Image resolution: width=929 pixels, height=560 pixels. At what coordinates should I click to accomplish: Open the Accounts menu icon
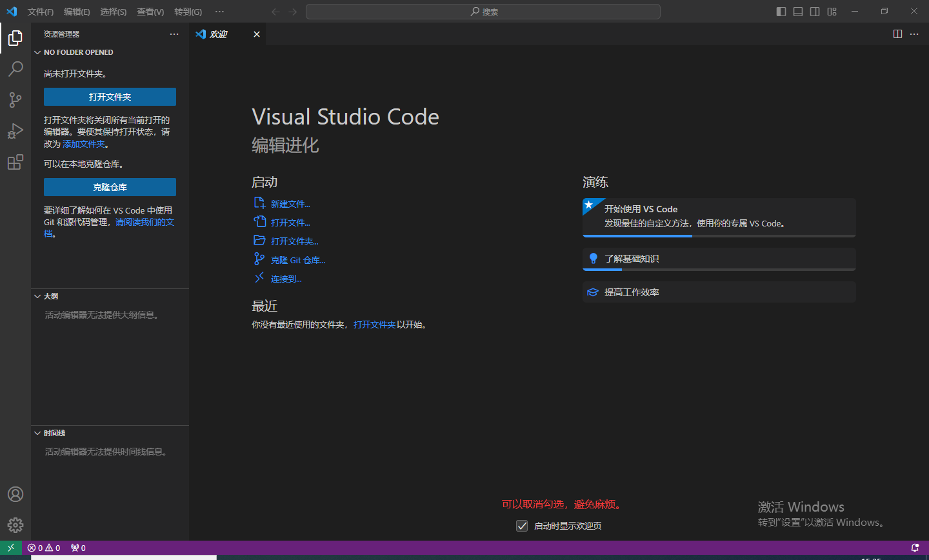pyautogui.click(x=15, y=494)
